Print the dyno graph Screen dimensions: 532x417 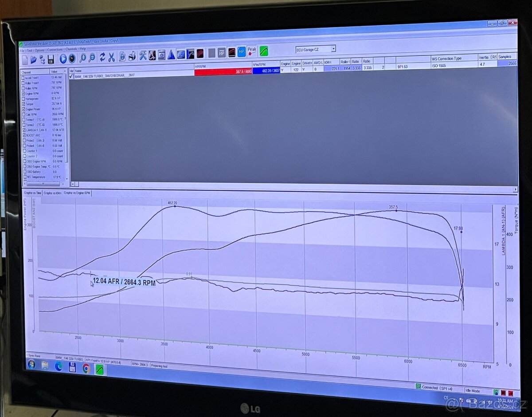(x=131, y=58)
